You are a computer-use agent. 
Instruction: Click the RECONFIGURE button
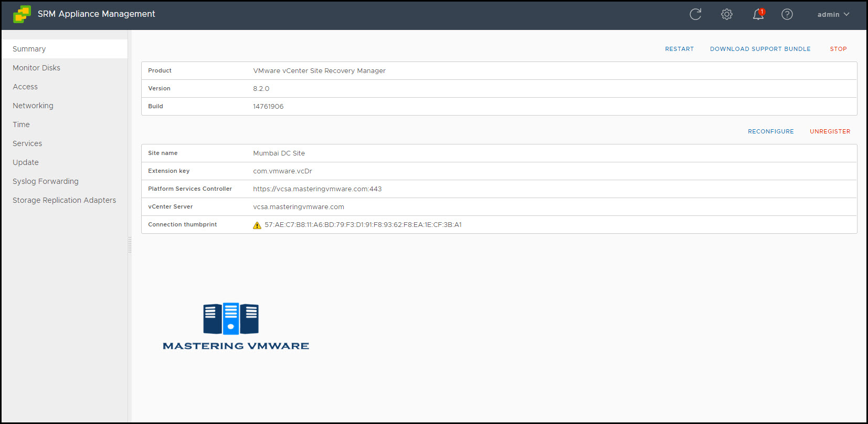[x=770, y=131]
